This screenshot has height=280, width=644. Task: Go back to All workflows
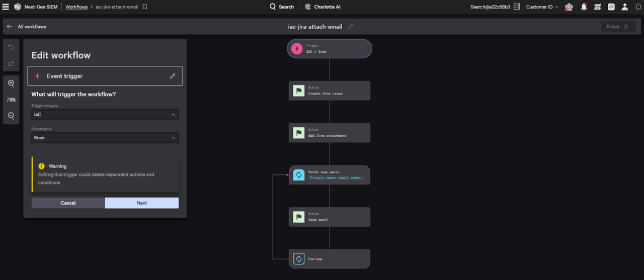26,27
